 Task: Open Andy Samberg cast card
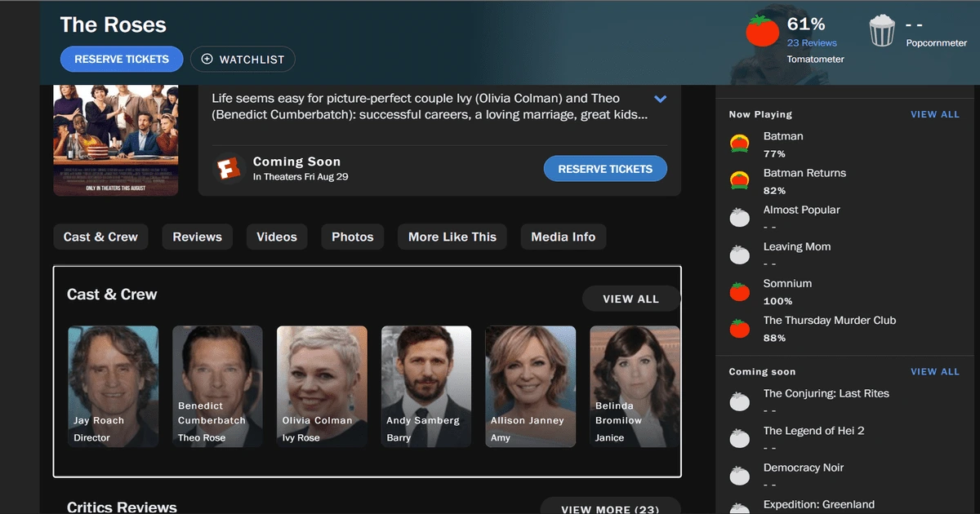pyautogui.click(x=426, y=387)
